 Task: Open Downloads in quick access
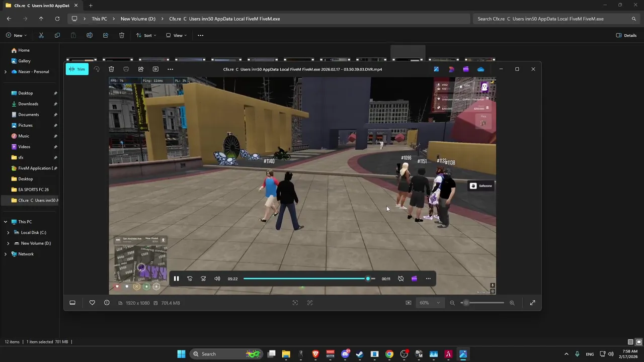[x=29, y=104]
